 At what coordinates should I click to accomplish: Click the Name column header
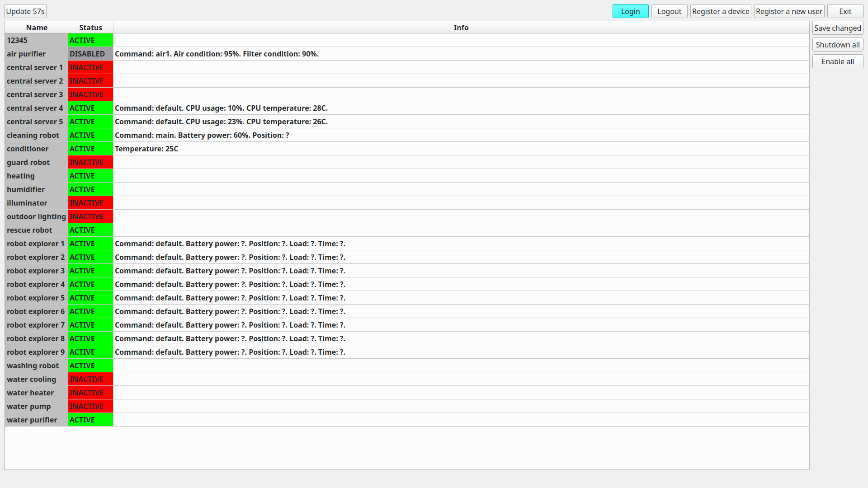pos(37,28)
